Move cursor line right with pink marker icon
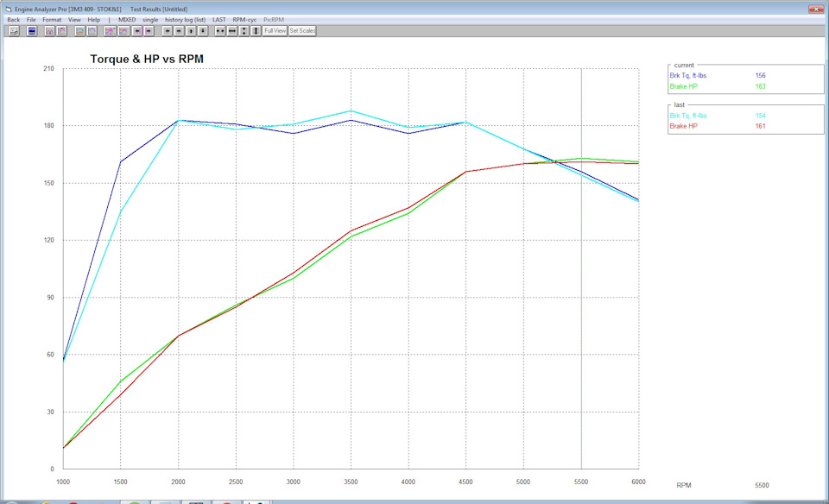 coord(149,30)
